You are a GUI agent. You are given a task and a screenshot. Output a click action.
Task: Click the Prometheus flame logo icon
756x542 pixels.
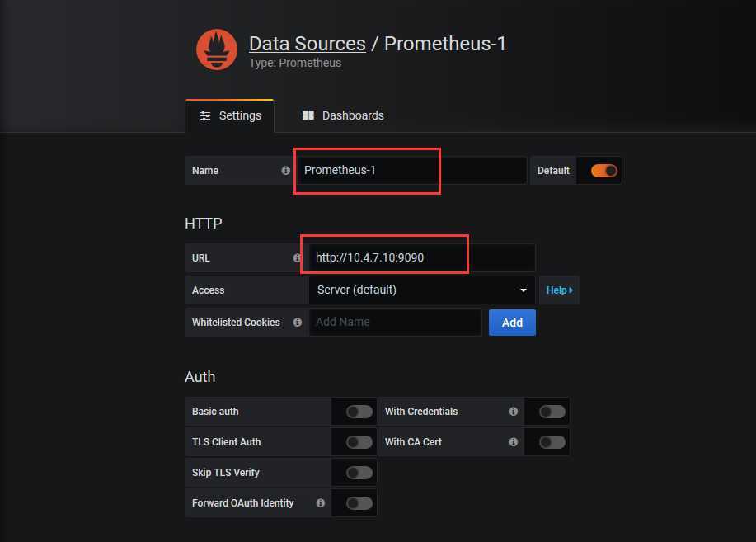point(217,49)
